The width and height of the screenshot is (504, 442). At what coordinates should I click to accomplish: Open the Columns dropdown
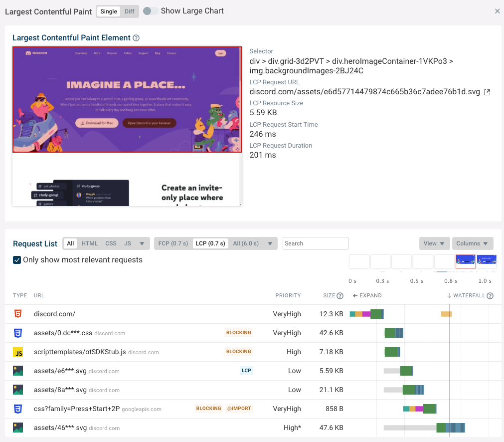[473, 243]
